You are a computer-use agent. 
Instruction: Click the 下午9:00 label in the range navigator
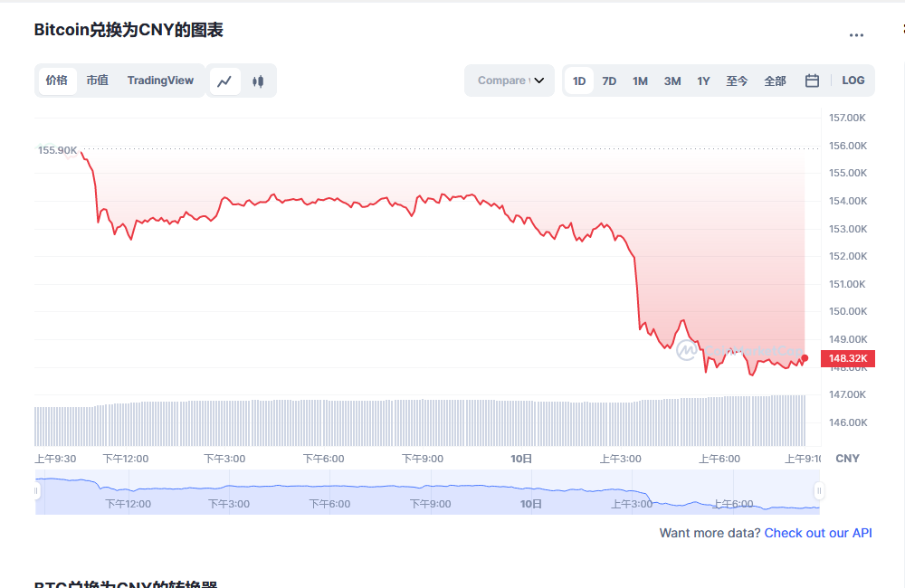click(x=430, y=504)
